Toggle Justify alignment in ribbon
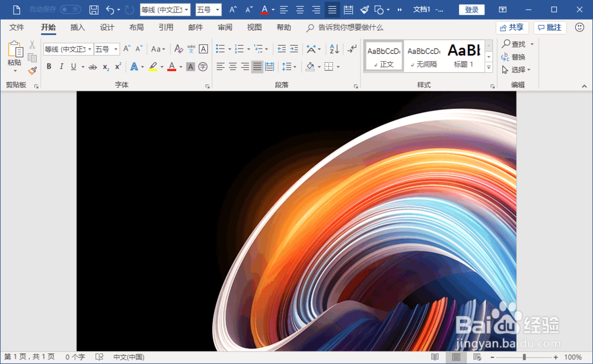The width and height of the screenshot is (593, 364). tap(257, 67)
